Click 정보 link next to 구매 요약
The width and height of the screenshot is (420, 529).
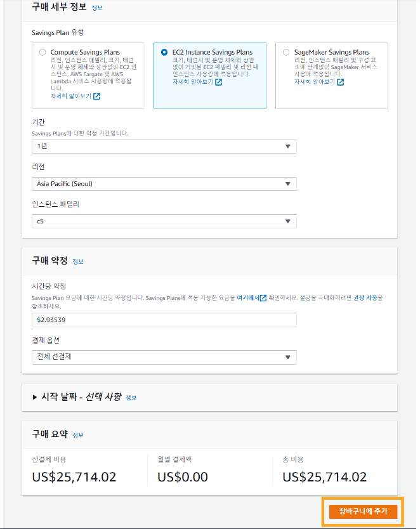click(x=78, y=435)
